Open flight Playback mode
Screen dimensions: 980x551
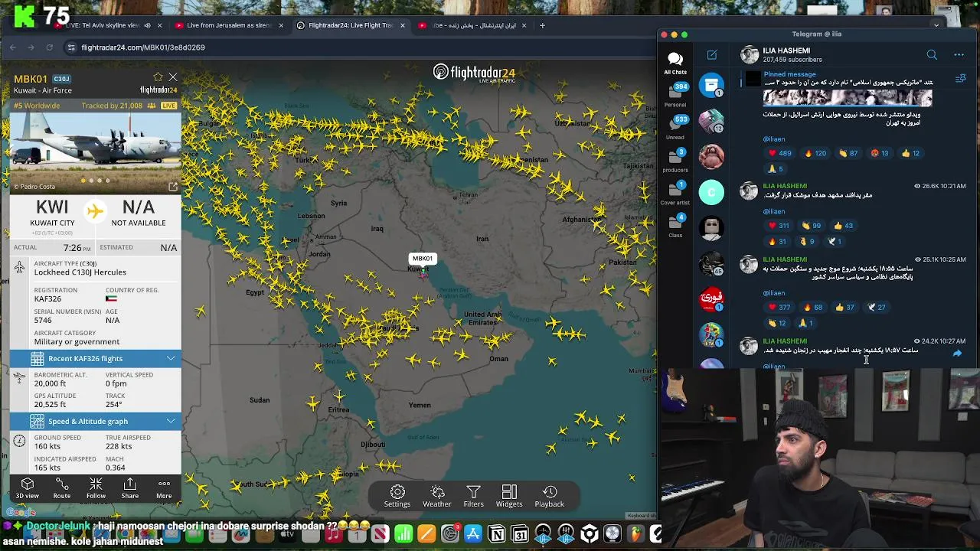click(549, 496)
